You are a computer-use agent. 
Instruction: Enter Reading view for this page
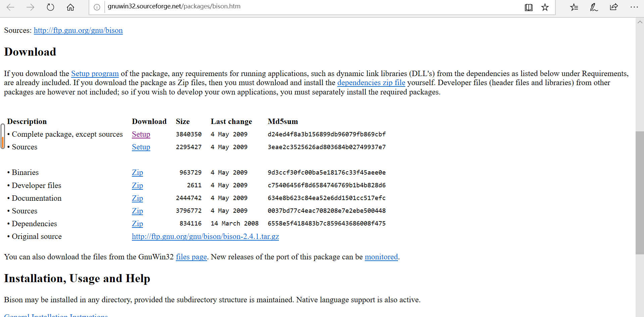(528, 7)
